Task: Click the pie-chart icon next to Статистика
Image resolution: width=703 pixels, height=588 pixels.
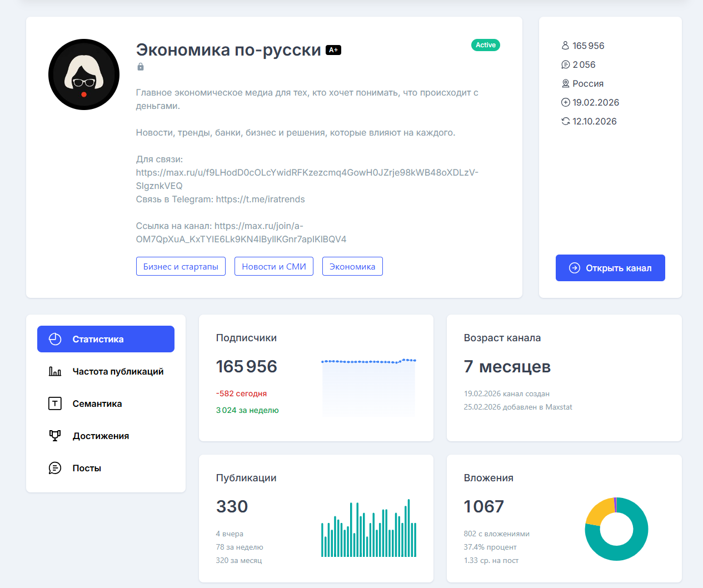Action: coord(55,339)
